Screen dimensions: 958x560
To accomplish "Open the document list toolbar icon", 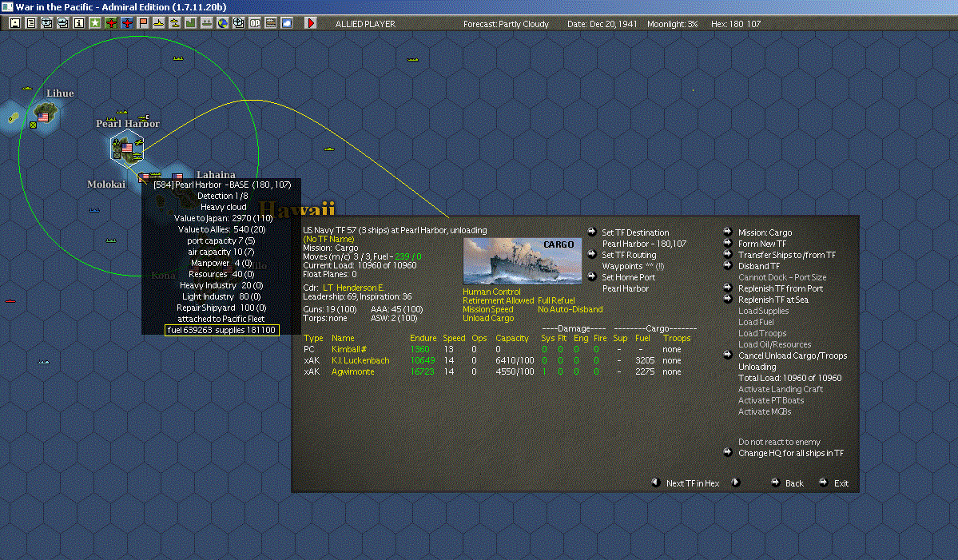I will click(30, 23).
